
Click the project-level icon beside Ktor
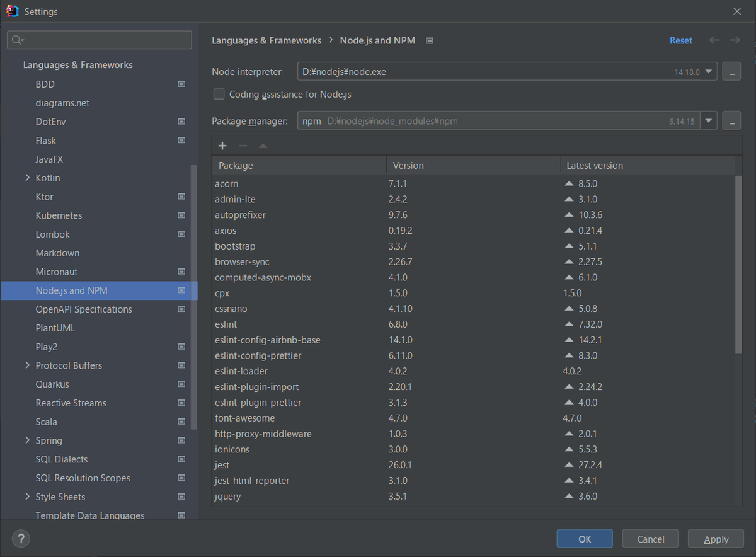[181, 197]
